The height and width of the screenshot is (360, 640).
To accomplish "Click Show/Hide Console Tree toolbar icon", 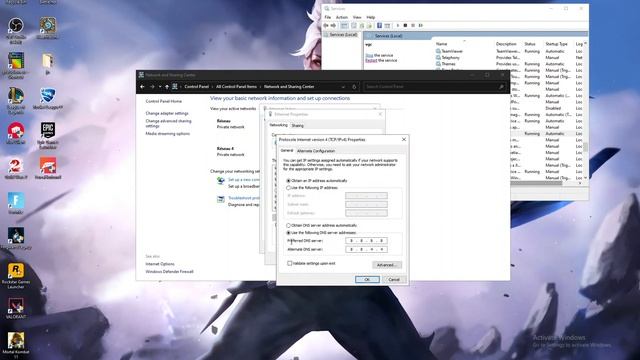I will point(344,25).
